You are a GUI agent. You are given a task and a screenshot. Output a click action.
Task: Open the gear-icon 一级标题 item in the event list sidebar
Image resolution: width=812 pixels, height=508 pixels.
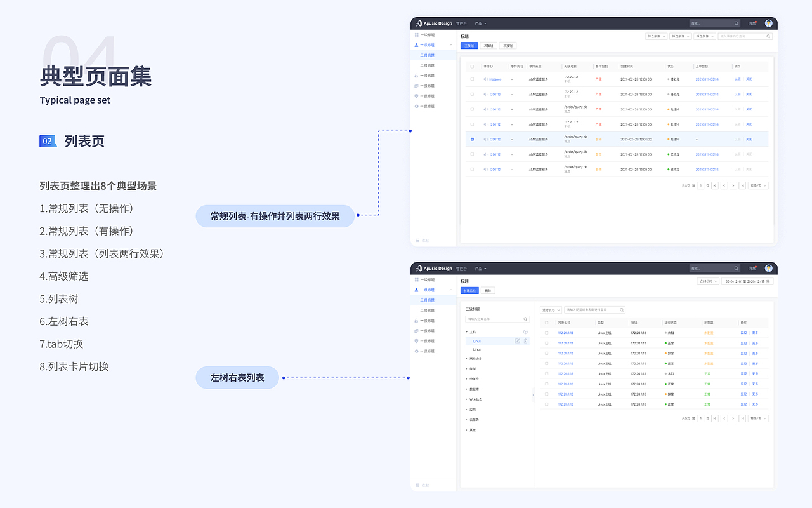pos(425,106)
